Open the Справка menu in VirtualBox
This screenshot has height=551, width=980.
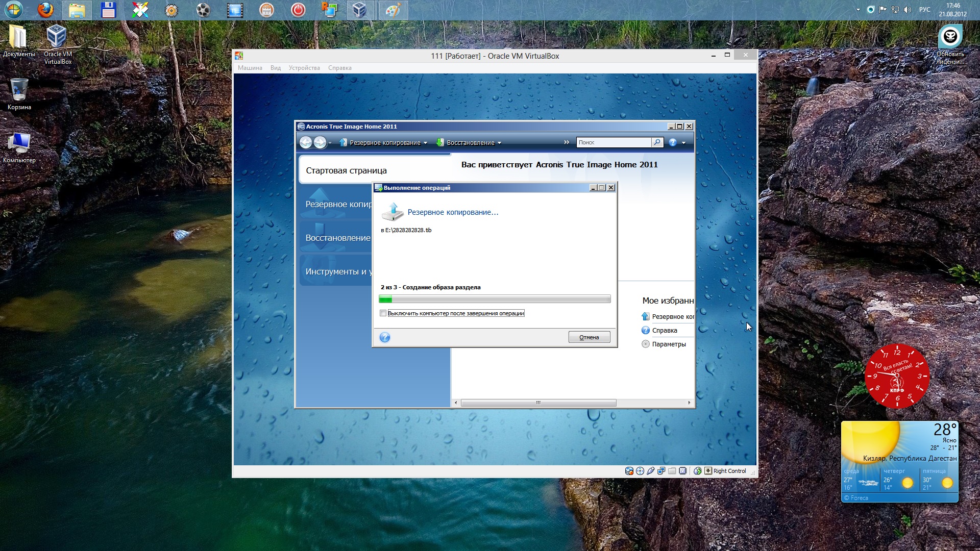340,68
